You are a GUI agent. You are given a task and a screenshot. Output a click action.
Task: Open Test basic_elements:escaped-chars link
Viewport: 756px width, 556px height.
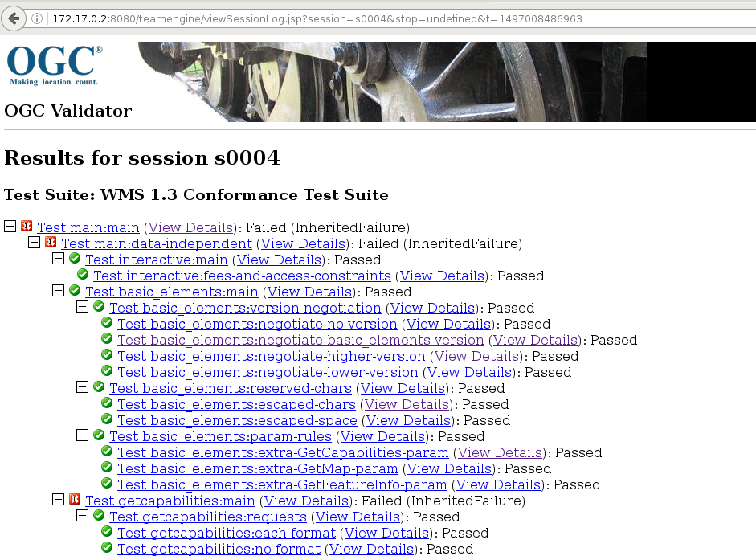(x=237, y=405)
